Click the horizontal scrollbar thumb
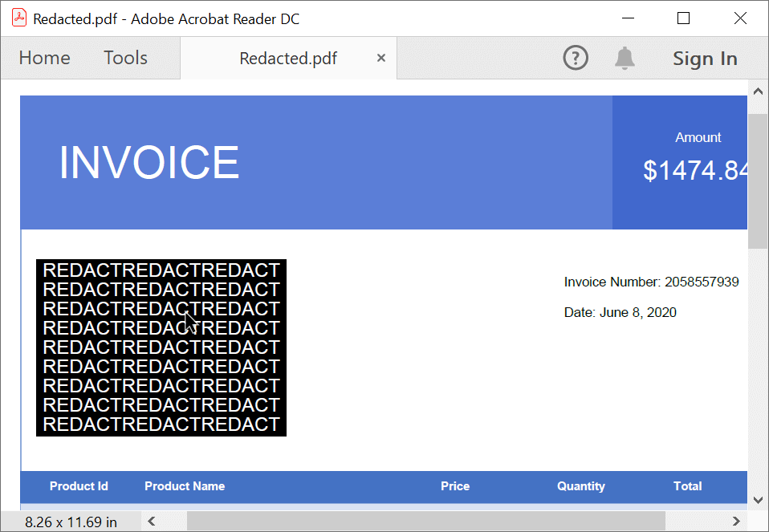 [x=425, y=522]
